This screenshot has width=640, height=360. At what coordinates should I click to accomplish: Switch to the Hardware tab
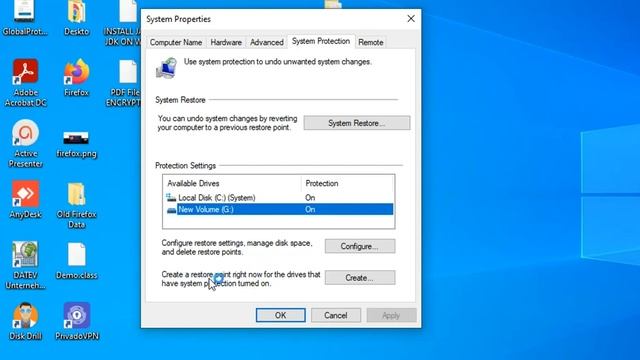point(226,42)
